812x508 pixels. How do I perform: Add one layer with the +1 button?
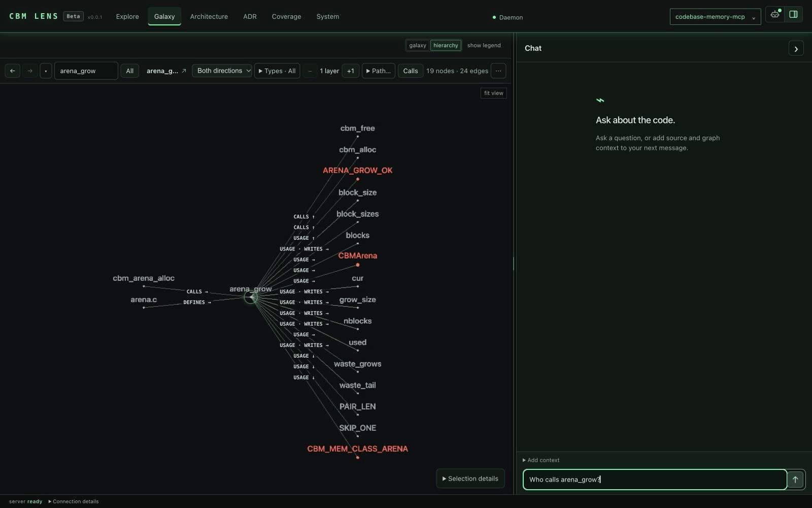point(351,71)
